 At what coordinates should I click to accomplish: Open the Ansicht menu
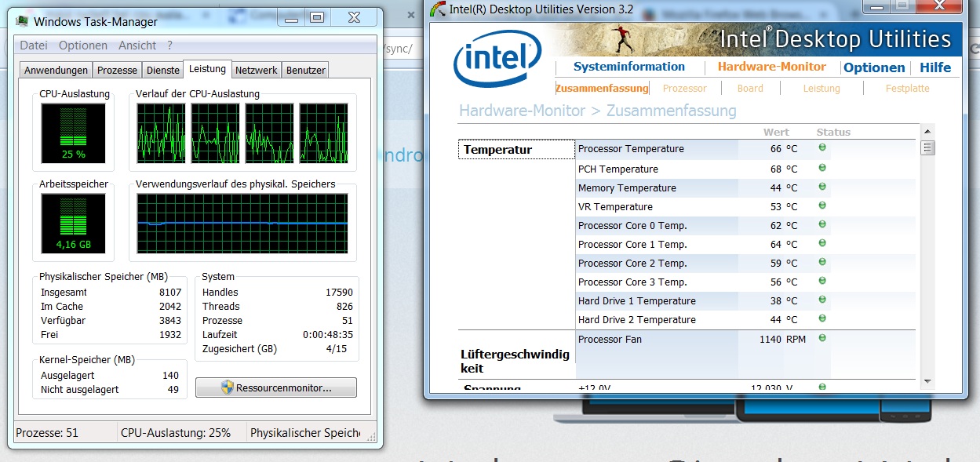[x=137, y=45]
